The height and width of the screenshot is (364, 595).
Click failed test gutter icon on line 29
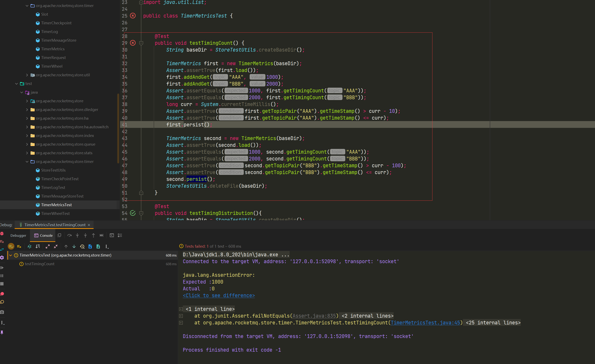(x=133, y=43)
